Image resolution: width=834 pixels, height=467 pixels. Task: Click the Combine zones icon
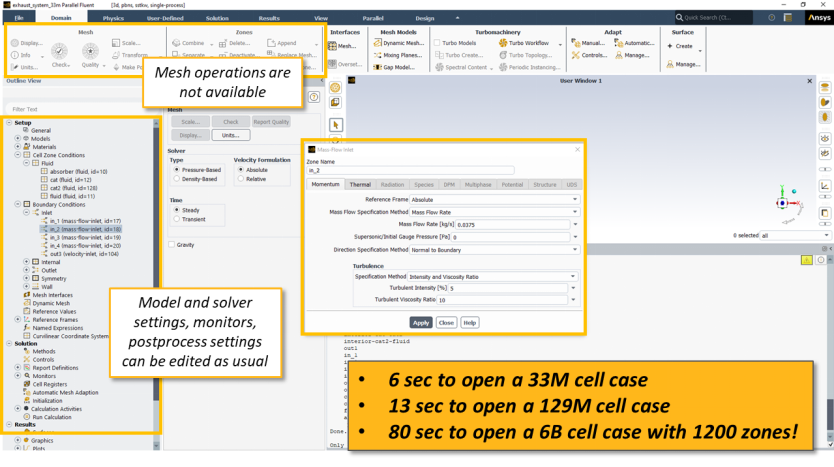[x=176, y=43]
